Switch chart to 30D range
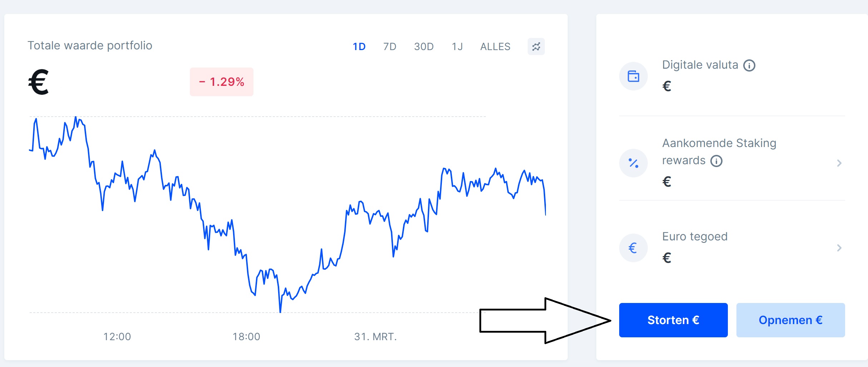 pos(424,47)
